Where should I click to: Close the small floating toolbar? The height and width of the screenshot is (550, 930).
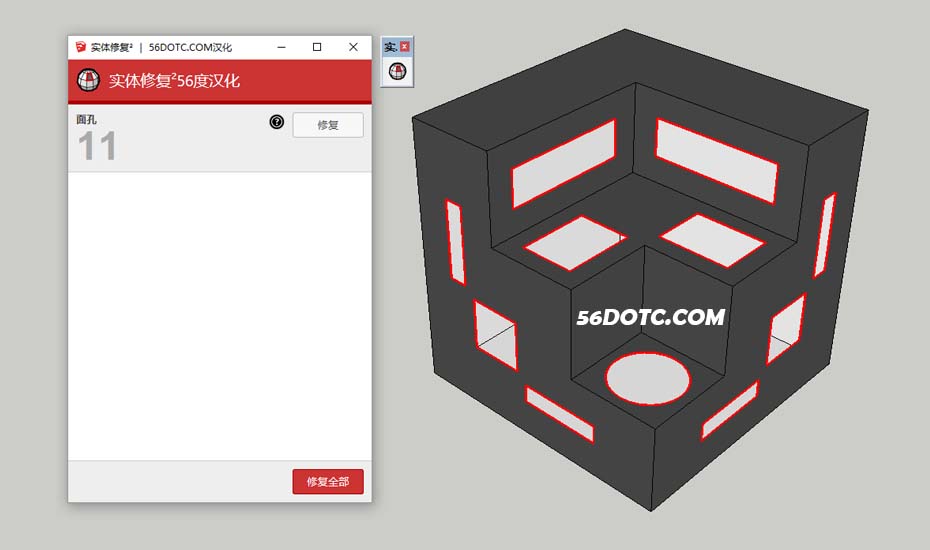(x=405, y=47)
